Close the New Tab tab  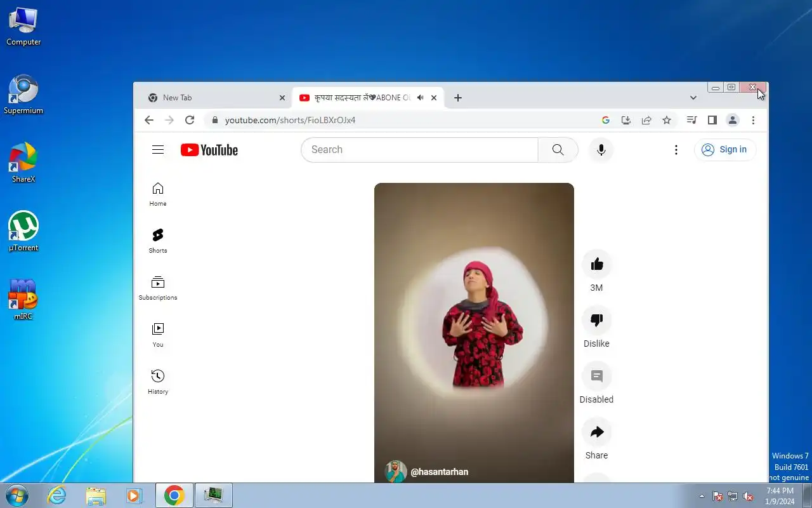[x=282, y=98]
